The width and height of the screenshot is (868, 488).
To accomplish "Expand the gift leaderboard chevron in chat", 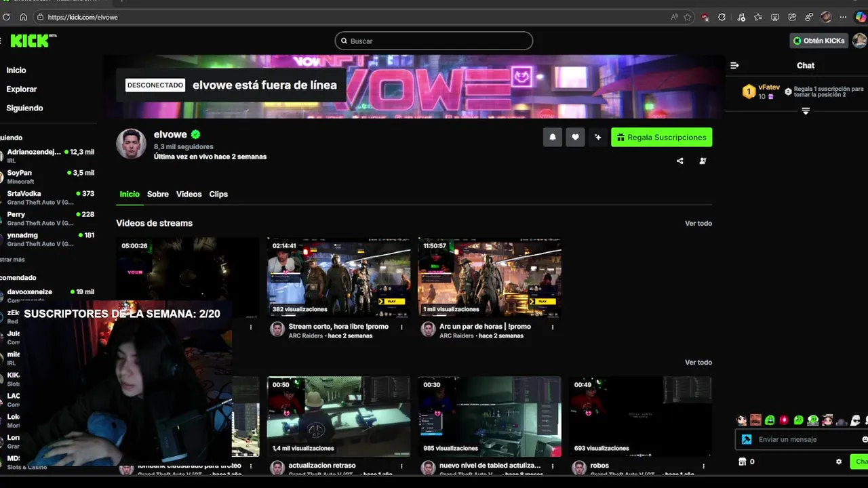I will tap(806, 111).
